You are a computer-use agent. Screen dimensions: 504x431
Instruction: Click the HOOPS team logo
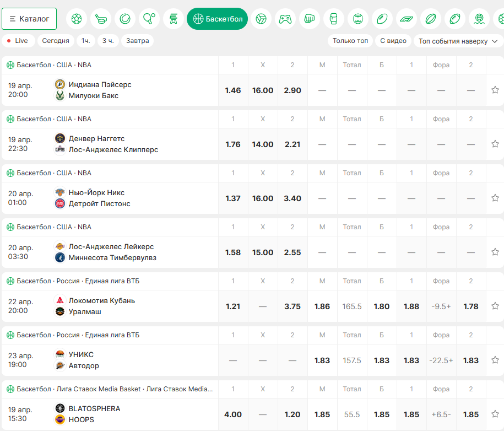(x=60, y=420)
